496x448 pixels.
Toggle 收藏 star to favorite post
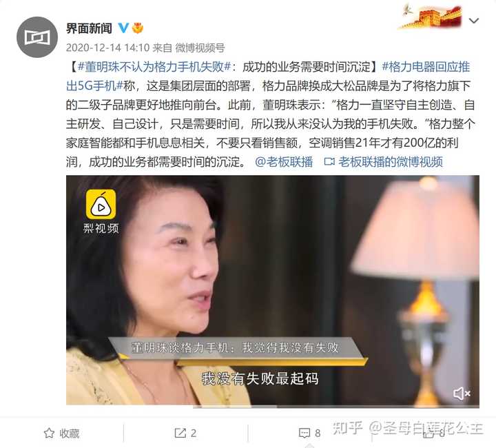[62, 433]
